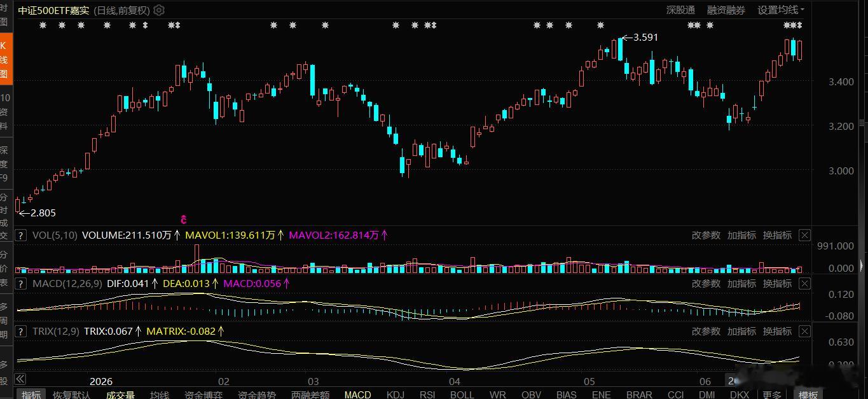The height and width of the screenshot is (399, 868).
Task: Select the ENE indicator tab
Action: coord(602,395)
